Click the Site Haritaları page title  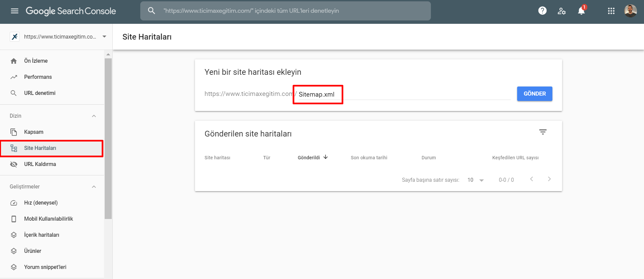click(147, 37)
